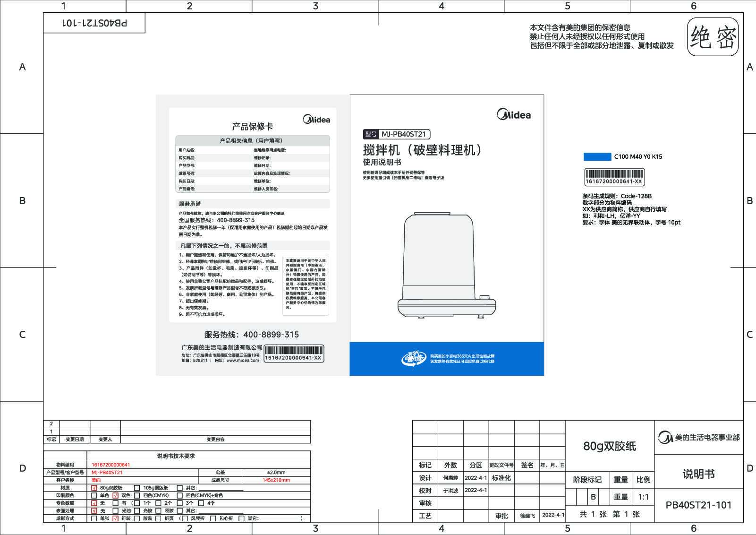Screen dimensions: 756x535
Task: Tick the 哑胶 surface finish checkbox
Action: (158, 510)
